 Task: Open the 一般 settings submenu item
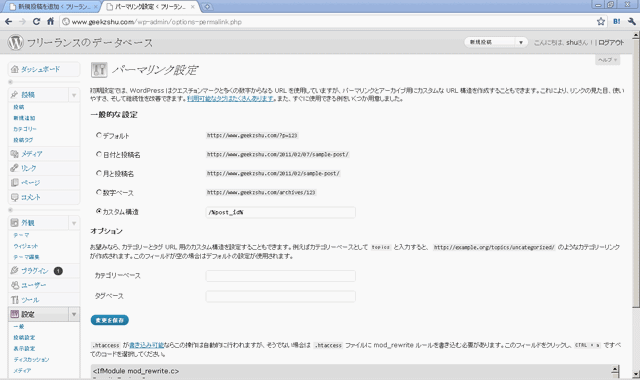[x=19, y=327]
